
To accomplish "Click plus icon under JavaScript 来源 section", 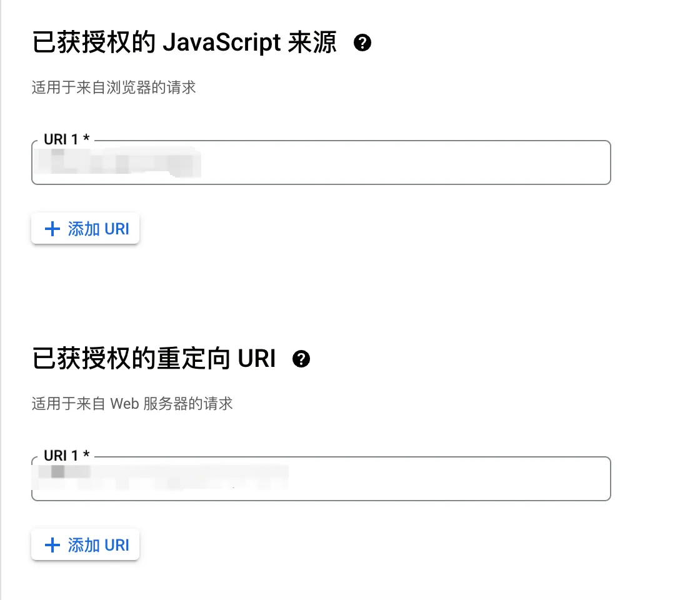I will click(x=52, y=229).
